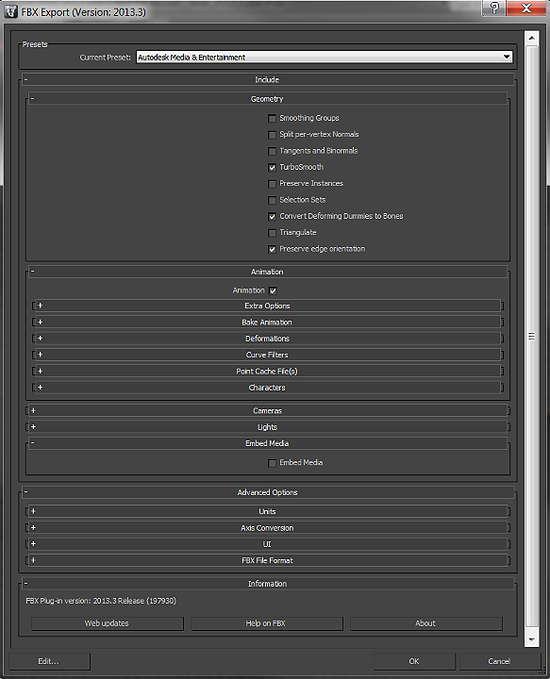
Task: Toggle the Embed Media checkbox
Action: click(x=272, y=463)
